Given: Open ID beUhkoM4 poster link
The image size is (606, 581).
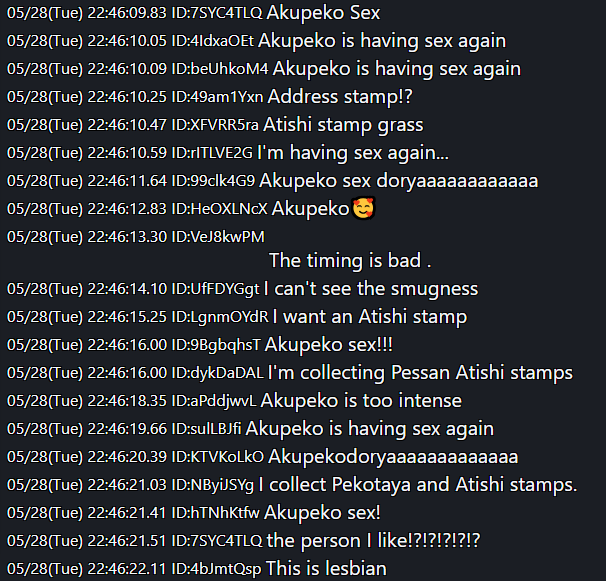Looking at the screenshot, I should coord(220,69).
